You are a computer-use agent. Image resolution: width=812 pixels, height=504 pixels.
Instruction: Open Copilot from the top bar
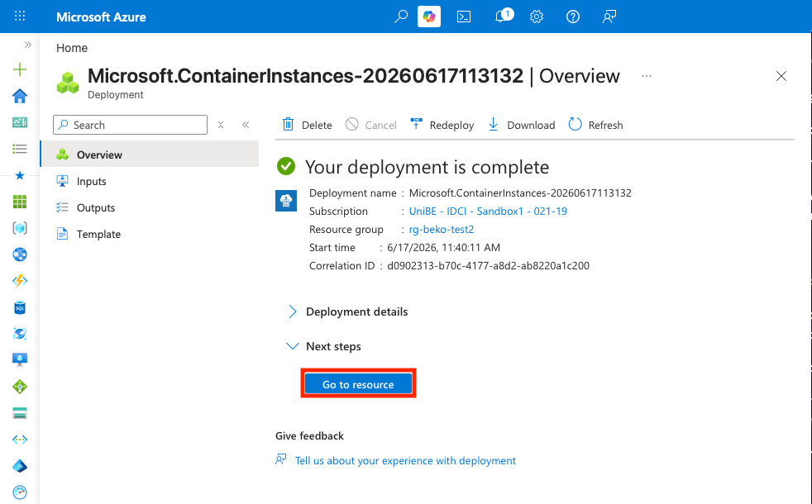tap(429, 17)
